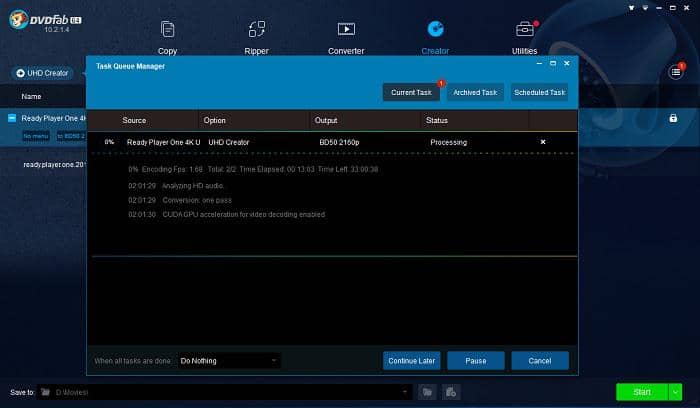This screenshot has height=408, width=700.
Task: Click the lock icon on source row
Action: pyautogui.click(x=673, y=118)
